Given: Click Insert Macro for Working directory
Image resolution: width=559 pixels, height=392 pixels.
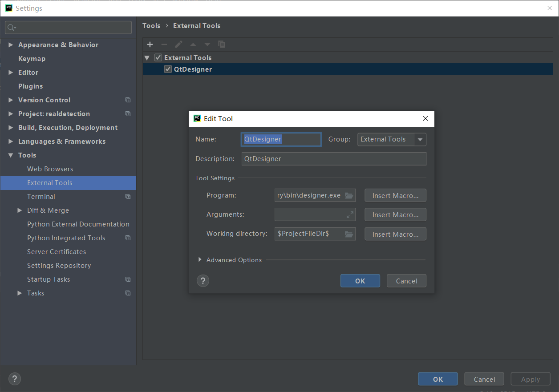Looking at the screenshot, I should click(x=395, y=234).
